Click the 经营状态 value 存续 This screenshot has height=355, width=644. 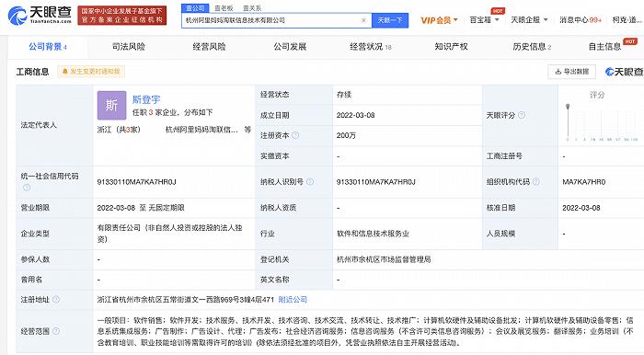point(344,95)
